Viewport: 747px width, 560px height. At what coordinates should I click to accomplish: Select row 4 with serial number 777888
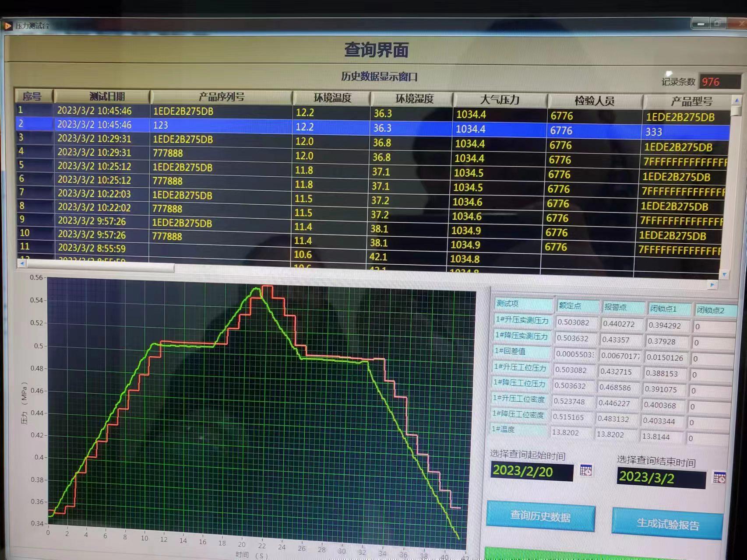(168, 153)
